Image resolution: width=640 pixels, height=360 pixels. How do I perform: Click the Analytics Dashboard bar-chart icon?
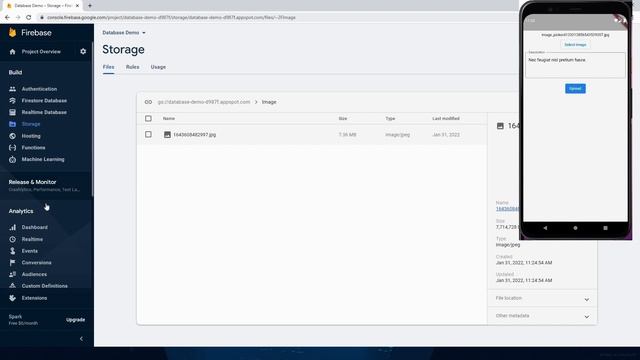pos(13,227)
